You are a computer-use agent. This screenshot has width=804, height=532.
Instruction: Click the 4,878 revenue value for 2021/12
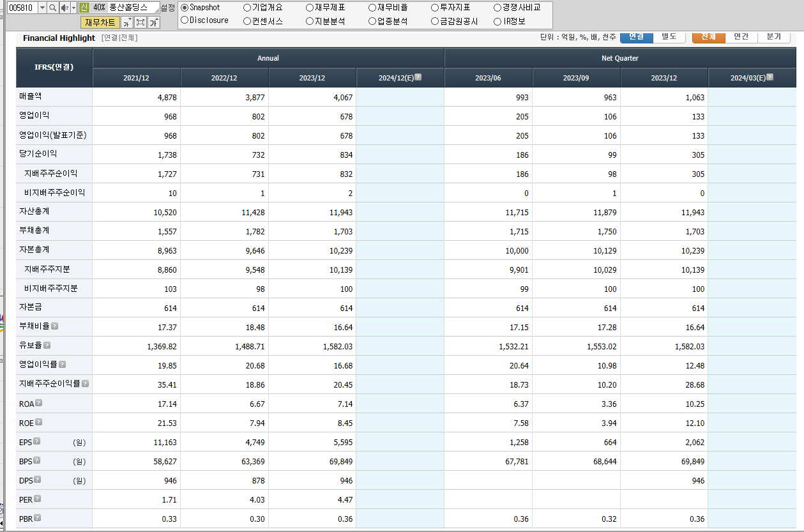point(167,98)
